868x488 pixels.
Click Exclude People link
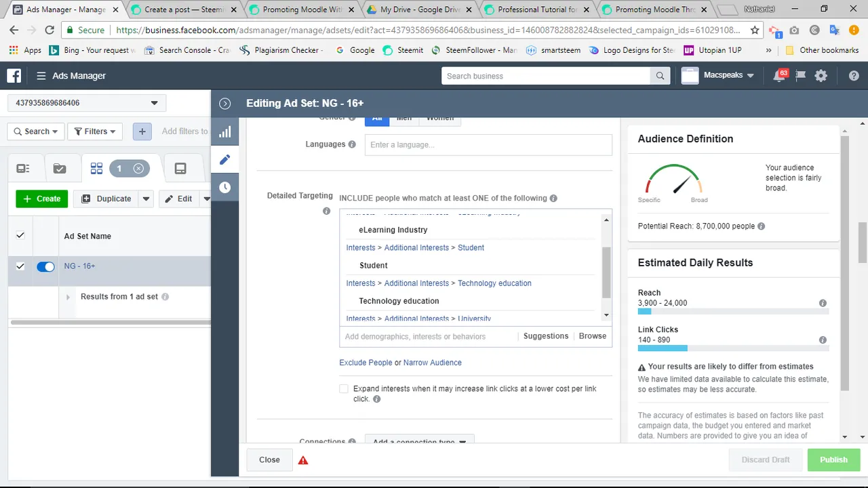coord(366,363)
